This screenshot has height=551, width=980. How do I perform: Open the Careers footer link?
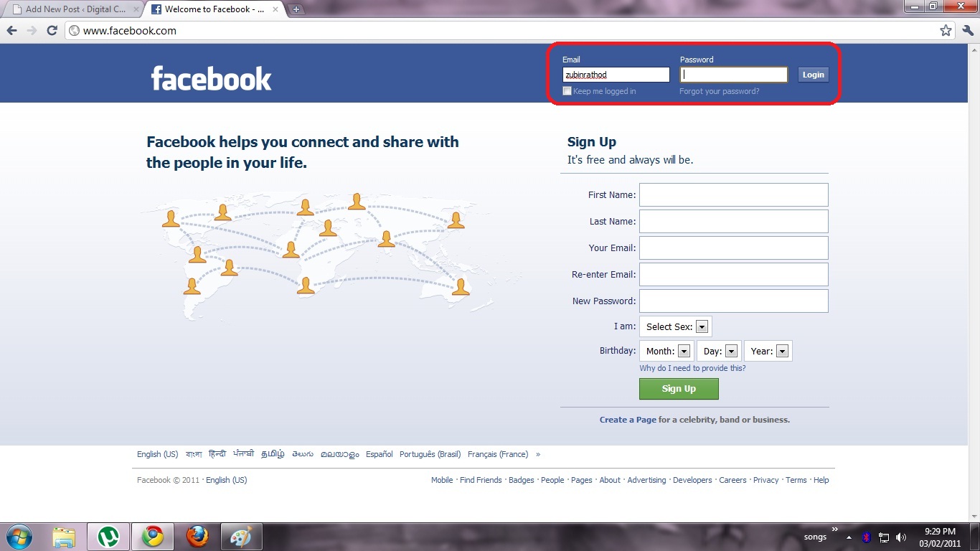coord(732,480)
